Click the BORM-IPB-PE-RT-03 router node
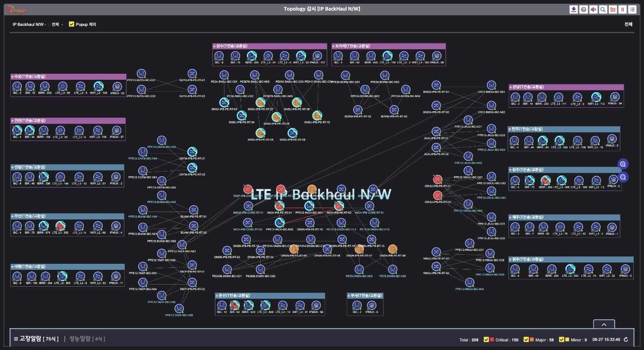The width and height of the screenshot is (644, 350). (358, 110)
